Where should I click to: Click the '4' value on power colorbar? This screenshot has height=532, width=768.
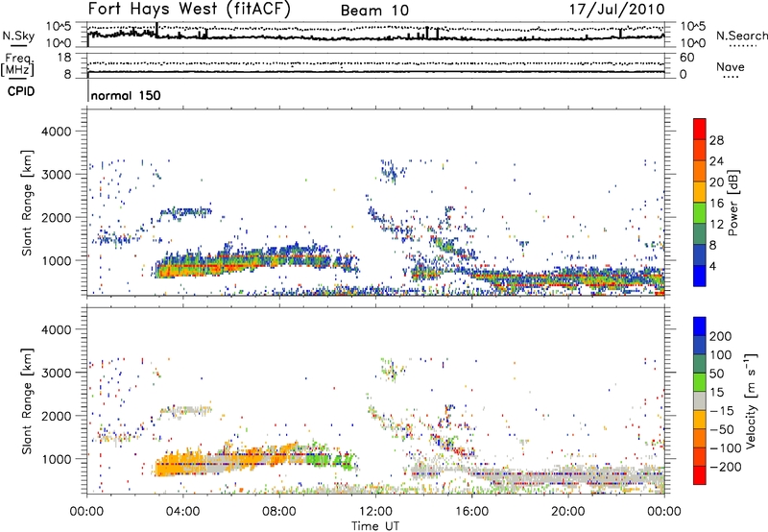click(x=712, y=267)
